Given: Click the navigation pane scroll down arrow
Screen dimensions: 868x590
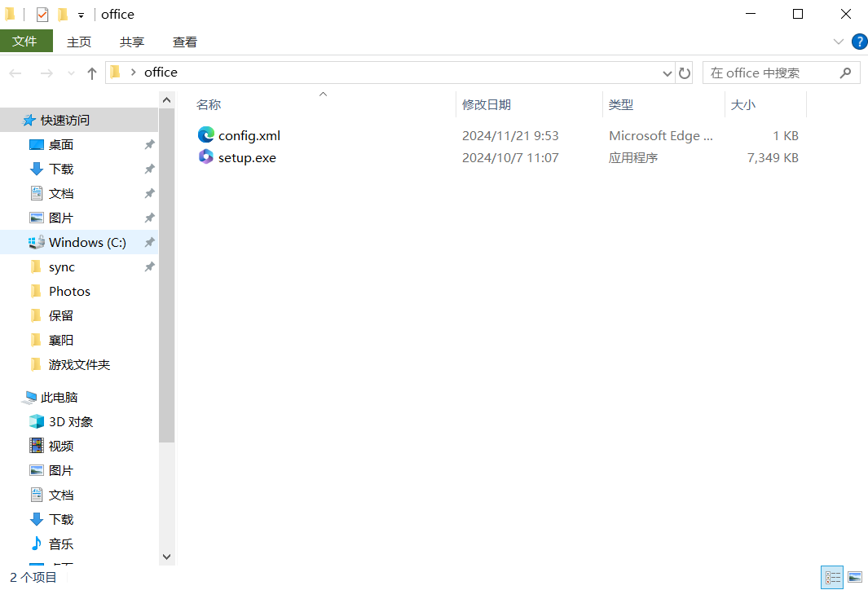Looking at the screenshot, I should tap(166, 557).
